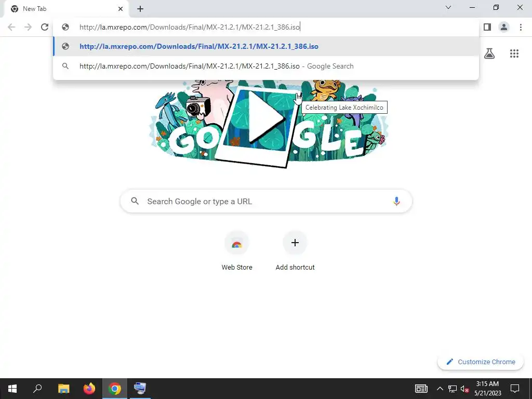Start voice search with microphone icon
Viewport: 532px width, 399px height.
(396, 201)
